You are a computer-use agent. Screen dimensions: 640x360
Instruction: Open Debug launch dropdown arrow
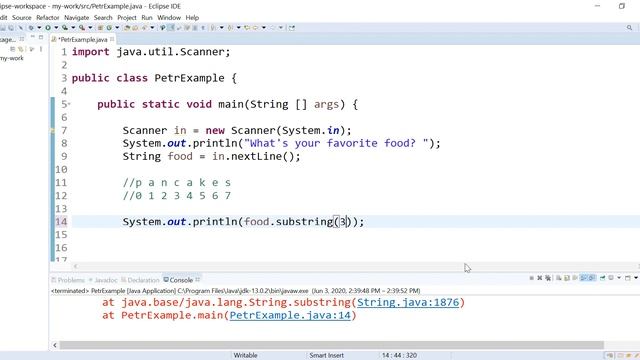(x=39, y=28)
